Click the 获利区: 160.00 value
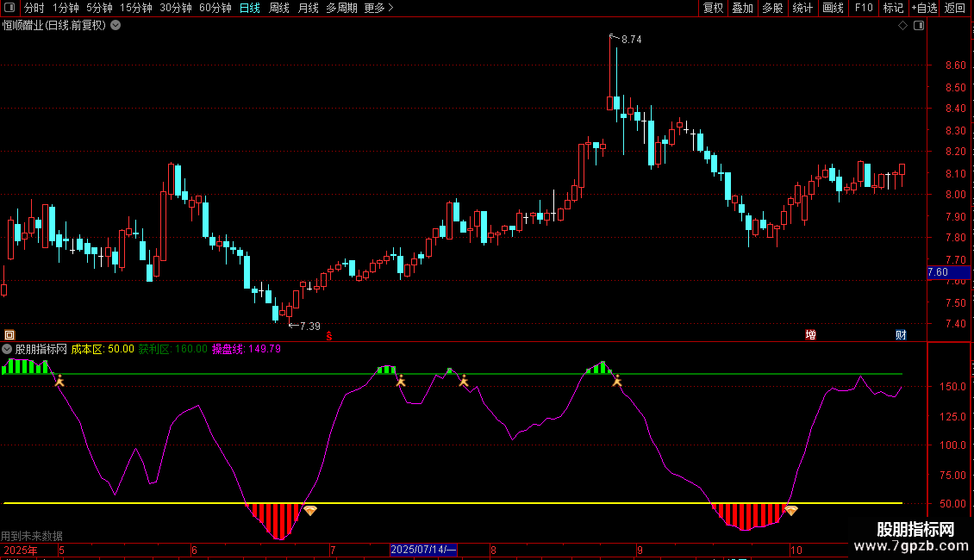 (x=172, y=349)
